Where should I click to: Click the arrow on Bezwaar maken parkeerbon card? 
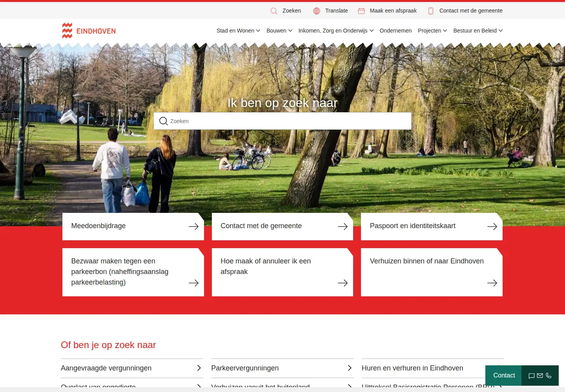(x=194, y=283)
